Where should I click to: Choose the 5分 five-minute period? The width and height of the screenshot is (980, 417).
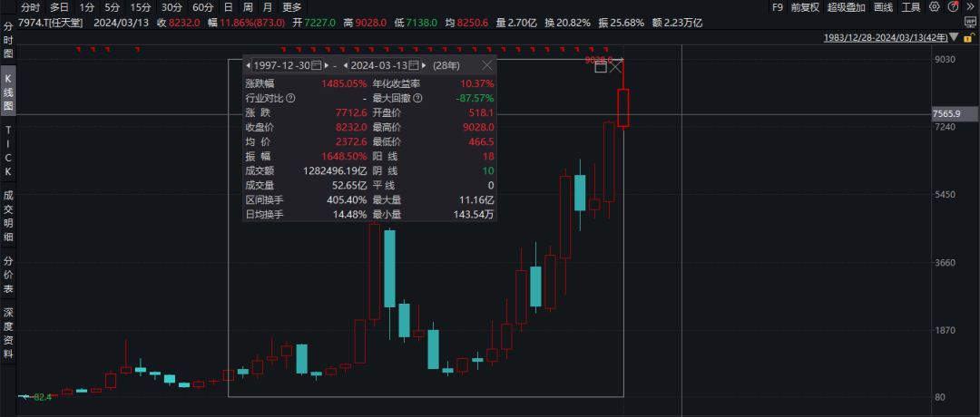coord(112,7)
